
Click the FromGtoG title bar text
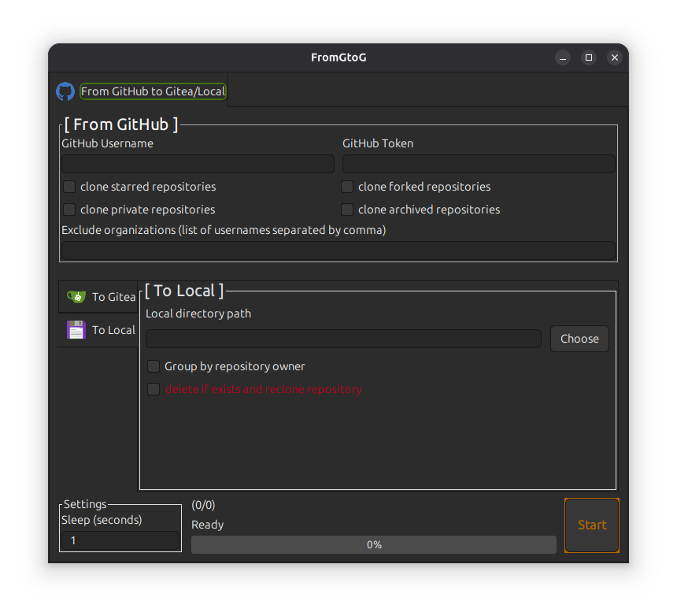(x=338, y=58)
